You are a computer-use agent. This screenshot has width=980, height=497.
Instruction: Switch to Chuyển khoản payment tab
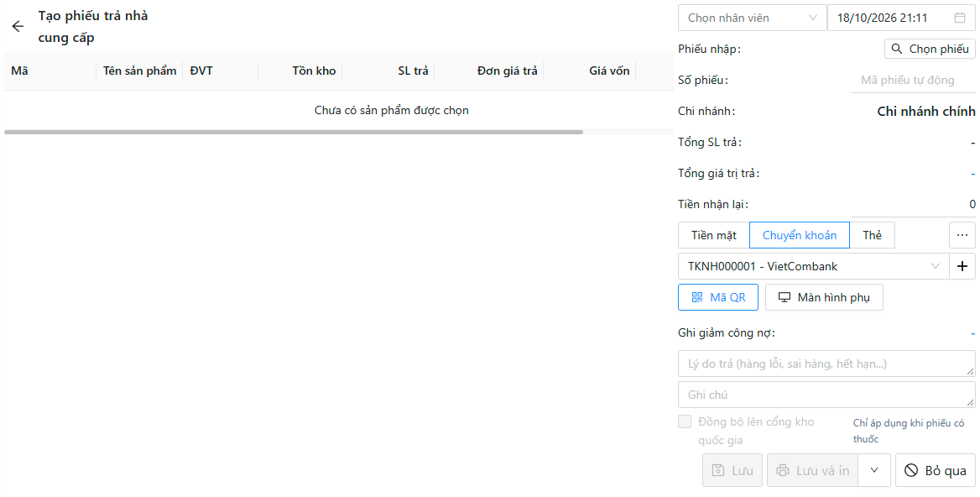(x=800, y=235)
